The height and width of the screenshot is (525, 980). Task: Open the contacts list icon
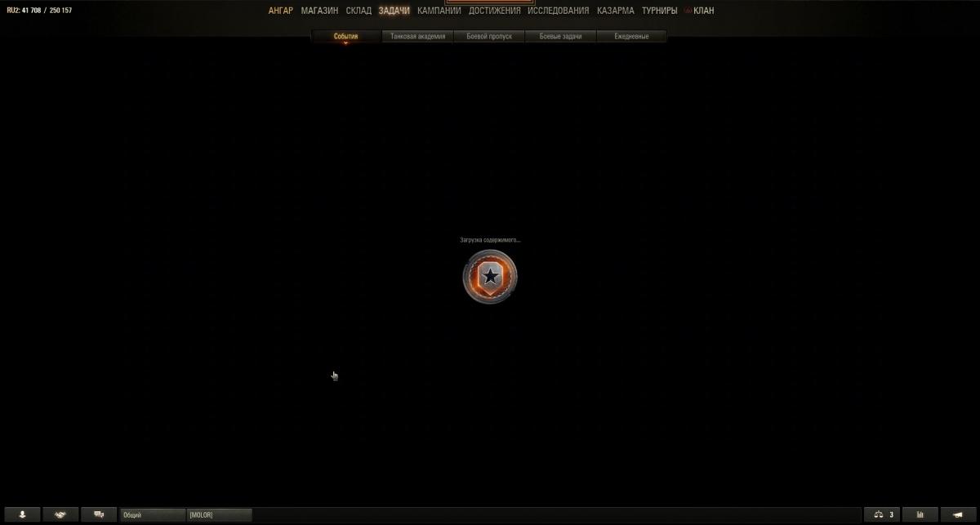point(24,514)
